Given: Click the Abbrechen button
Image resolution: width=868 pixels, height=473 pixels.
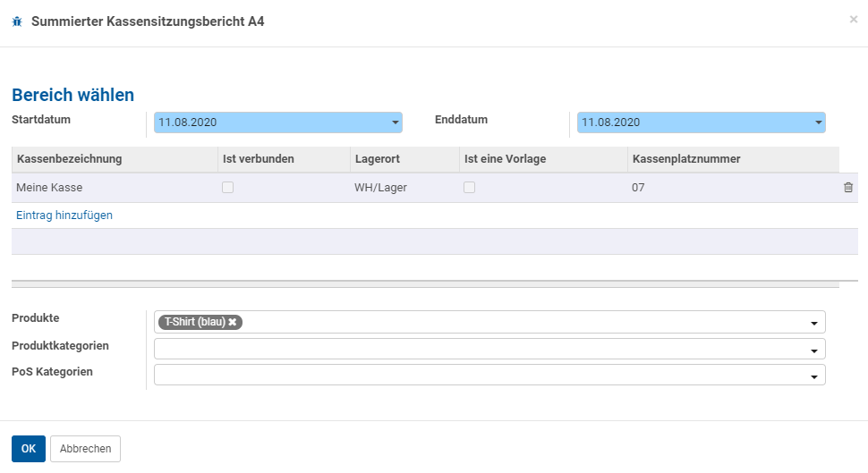Looking at the screenshot, I should [85, 449].
